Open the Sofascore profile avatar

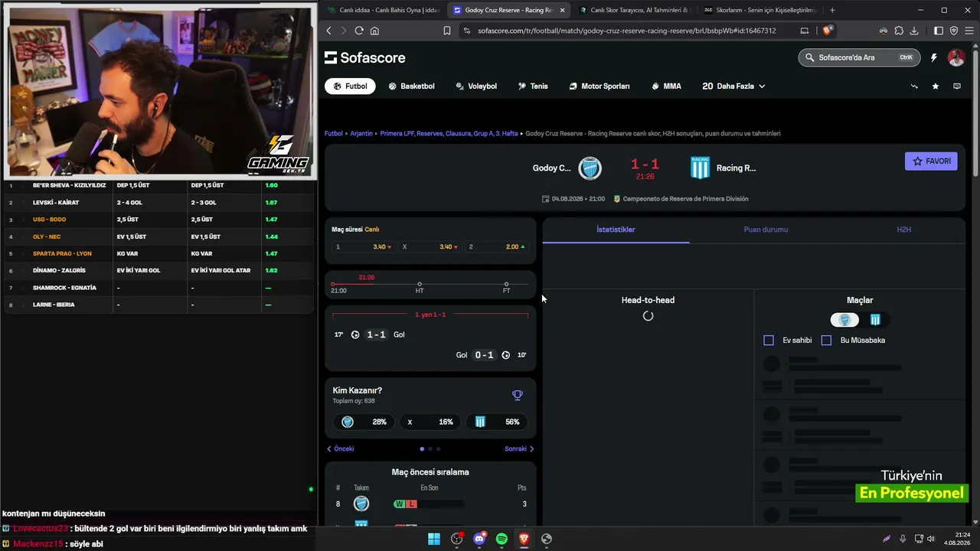tap(956, 57)
